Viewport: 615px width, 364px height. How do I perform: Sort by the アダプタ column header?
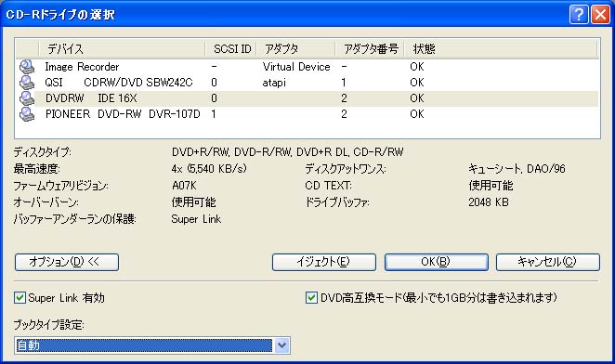tap(295, 49)
